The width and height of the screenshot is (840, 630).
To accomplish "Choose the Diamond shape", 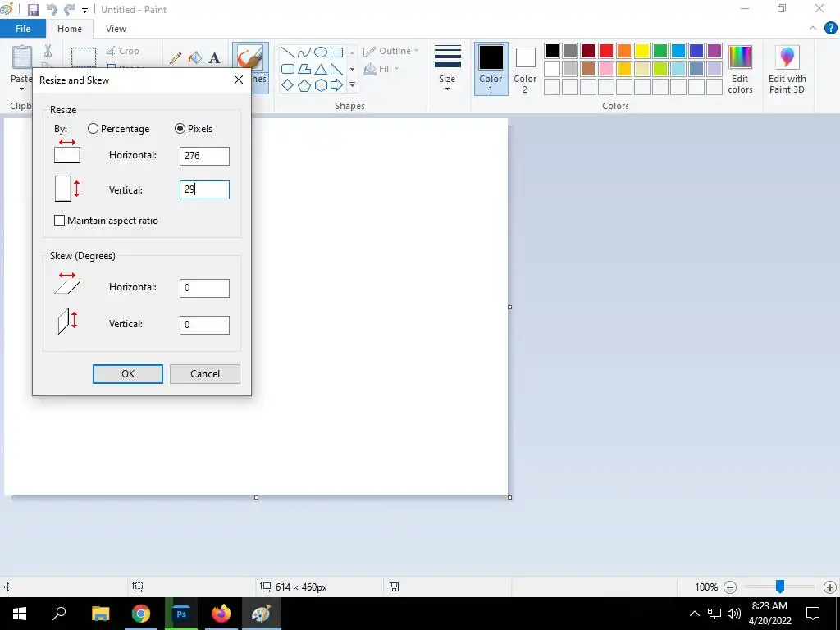I will click(288, 85).
